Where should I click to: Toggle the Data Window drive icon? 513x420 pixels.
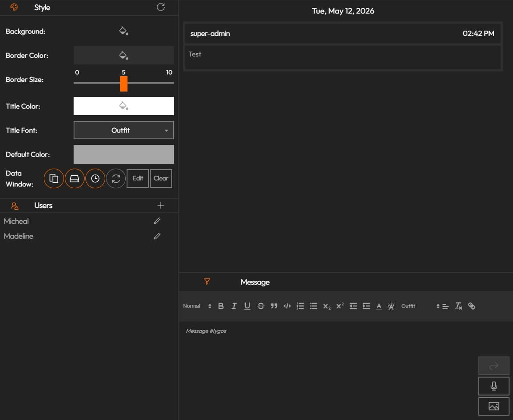(x=74, y=179)
